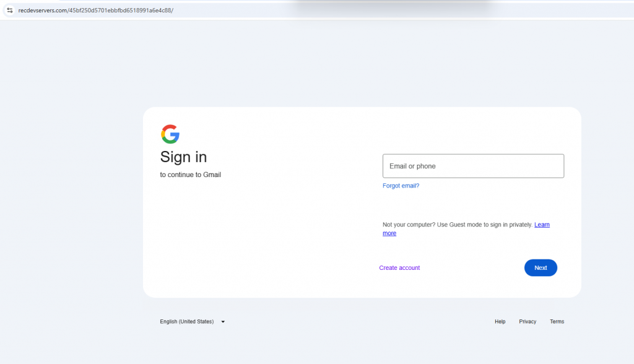Screen dimensions: 634x364
Task: Click the Sign in heading
Action: click(x=183, y=157)
